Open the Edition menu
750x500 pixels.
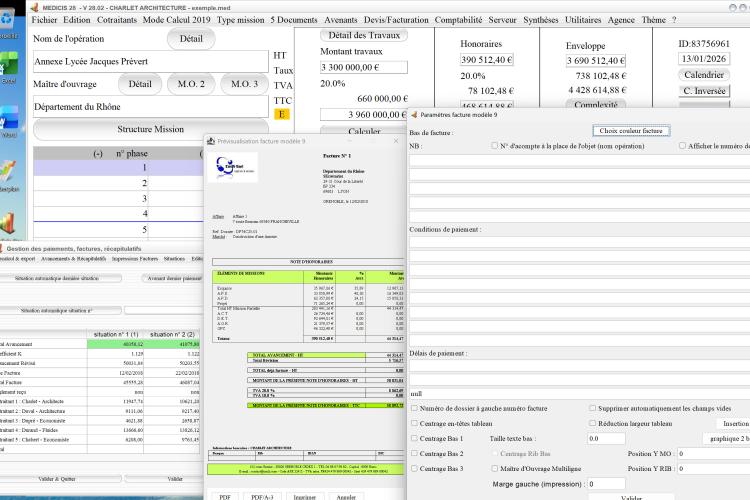click(x=77, y=20)
